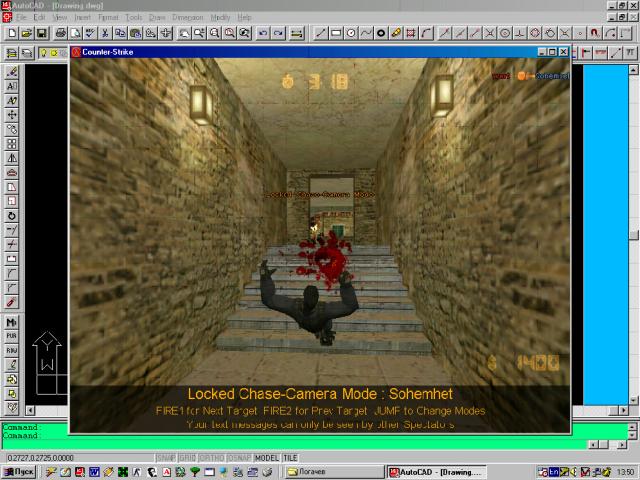Click the AutoCAD taskbar button

click(x=437, y=472)
